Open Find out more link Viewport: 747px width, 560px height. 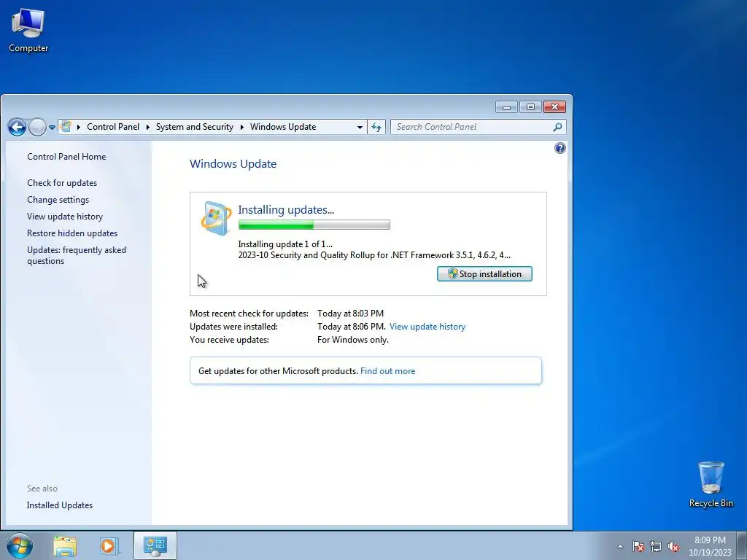click(387, 371)
